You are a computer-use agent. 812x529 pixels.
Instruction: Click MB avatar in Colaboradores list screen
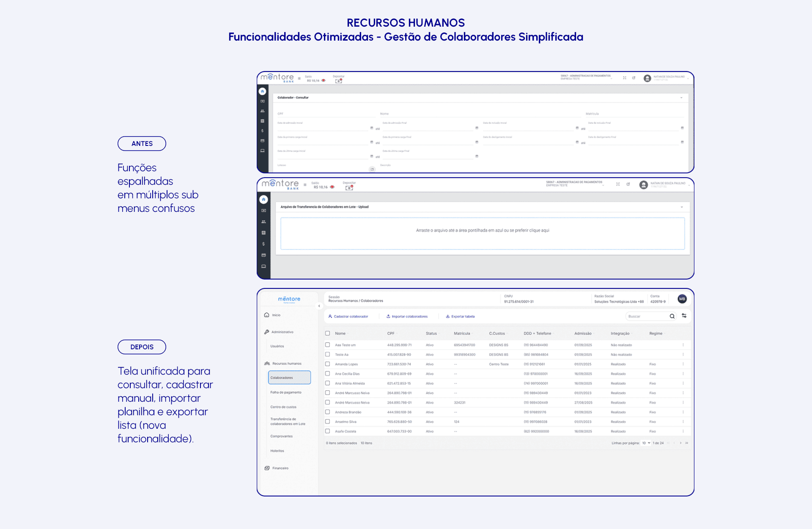click(x=682, y=299)
